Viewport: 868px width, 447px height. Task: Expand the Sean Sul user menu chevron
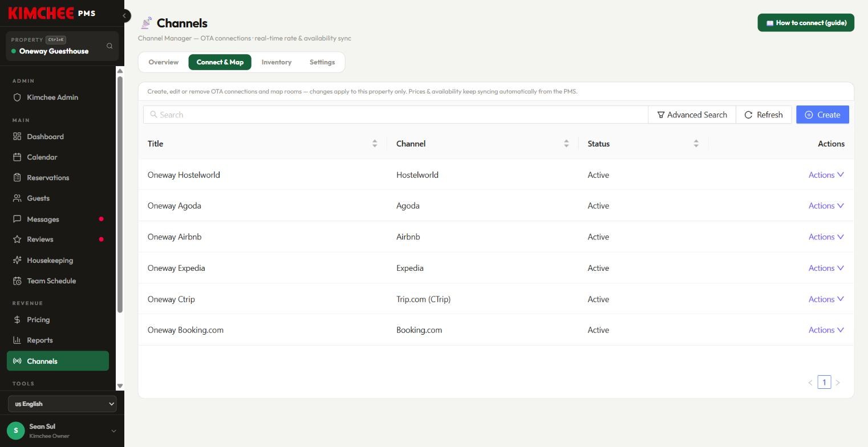[113, 431]
